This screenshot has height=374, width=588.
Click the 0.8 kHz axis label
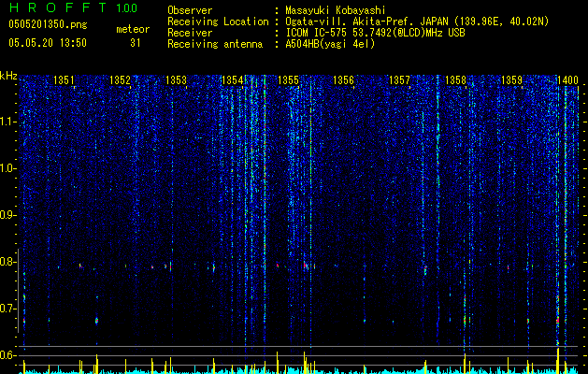pyautogui.click(x=7, y=262)
